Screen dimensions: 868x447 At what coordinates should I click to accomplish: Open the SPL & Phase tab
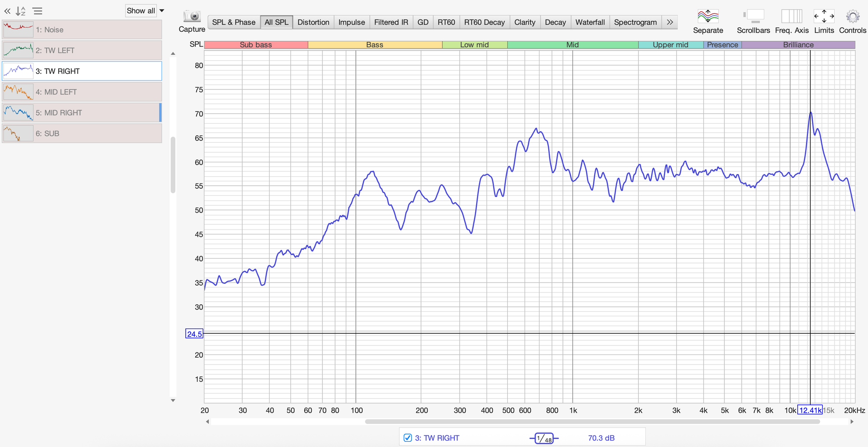tap(233, 22)
